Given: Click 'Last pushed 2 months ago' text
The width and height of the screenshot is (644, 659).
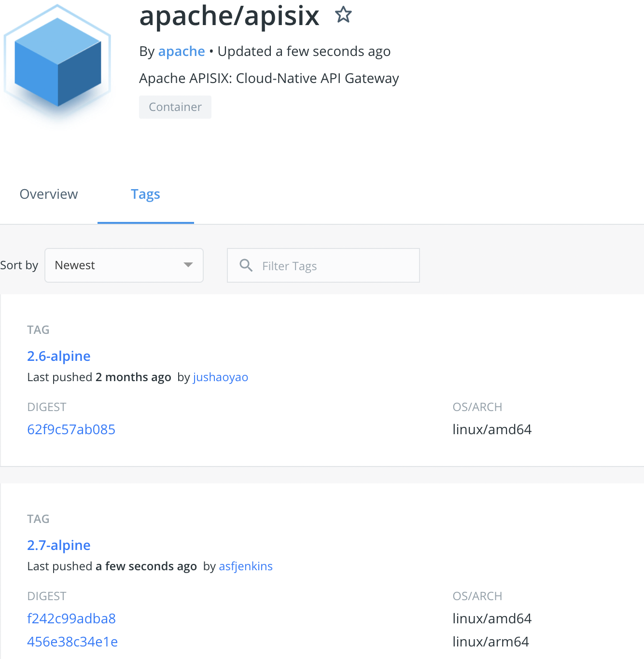Looking at the screenshot, I should pyautogui.click(x=99, y=377).
